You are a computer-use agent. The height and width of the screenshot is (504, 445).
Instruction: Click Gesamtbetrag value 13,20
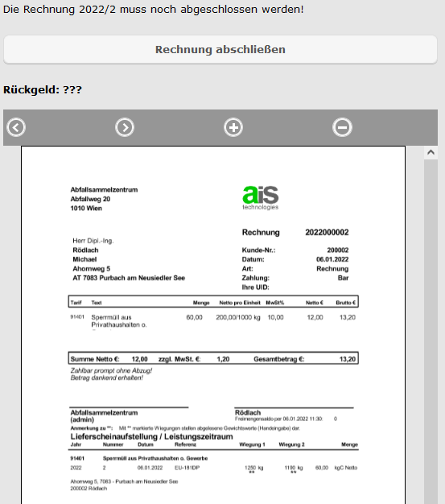[x=348, y=359]
